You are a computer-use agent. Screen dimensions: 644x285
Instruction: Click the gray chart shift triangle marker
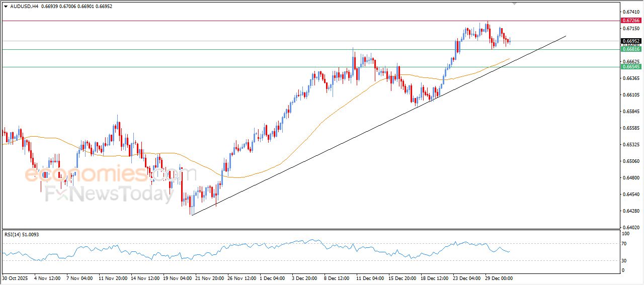tap(514, 3)
